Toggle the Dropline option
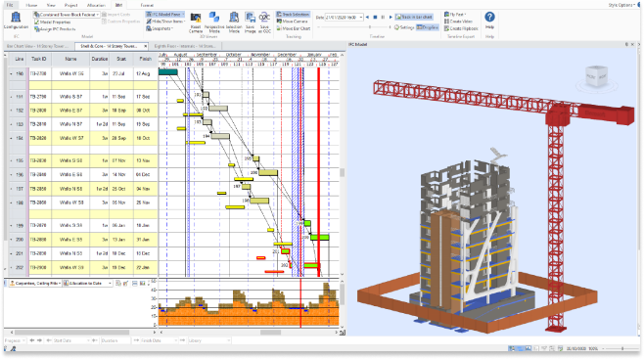644x359 pixels. 428,27
